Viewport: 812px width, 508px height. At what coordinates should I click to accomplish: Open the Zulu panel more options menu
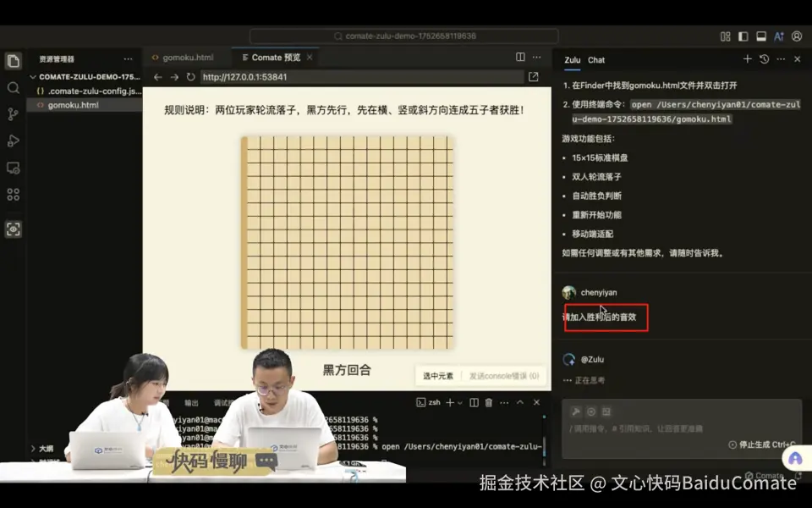click(781, 59)
